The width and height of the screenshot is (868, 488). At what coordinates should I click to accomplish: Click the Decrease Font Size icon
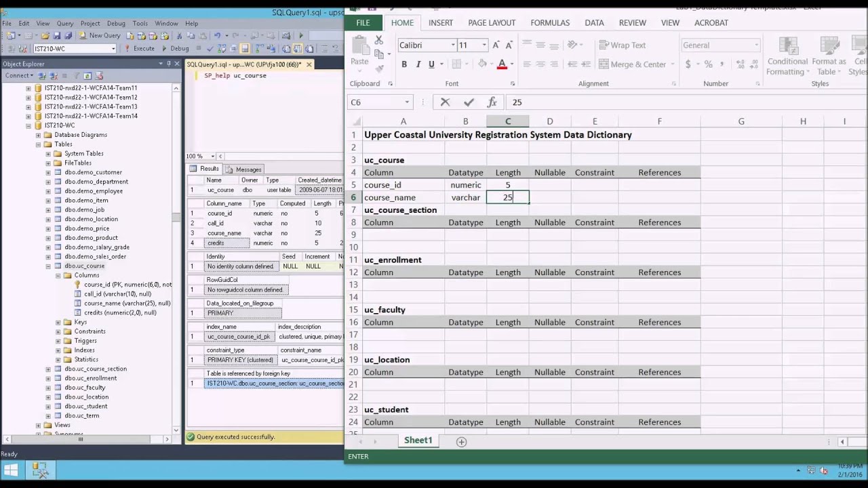509,45
